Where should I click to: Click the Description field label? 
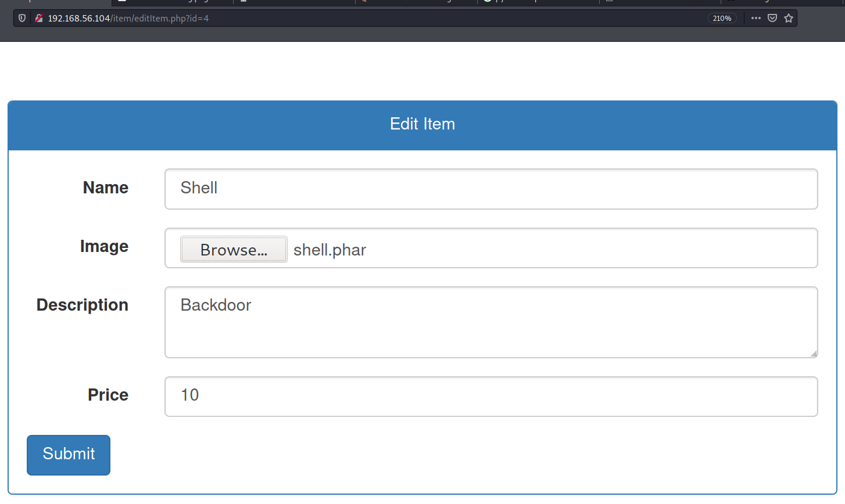(x=83, y=305)
